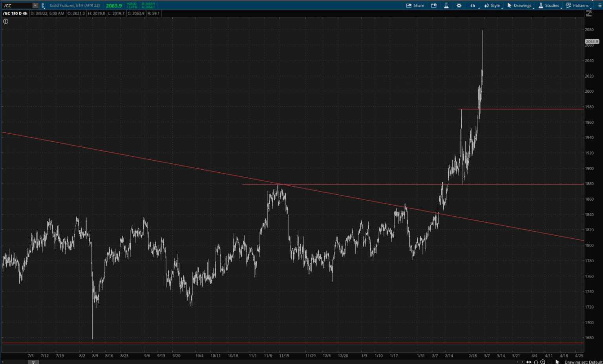This screenshot has height=364, width=603.
Task: Click the price axis scale toggle icon
Action: tap(589, 13)
